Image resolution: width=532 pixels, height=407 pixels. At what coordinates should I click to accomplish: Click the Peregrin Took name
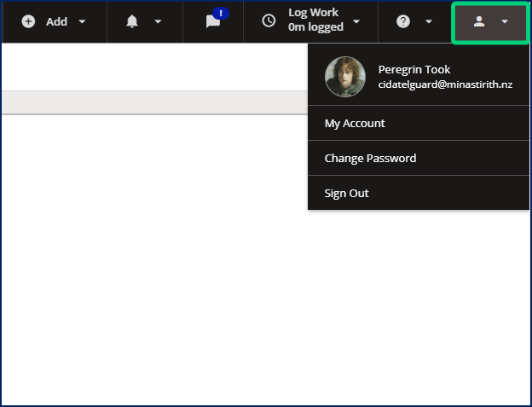414,70
